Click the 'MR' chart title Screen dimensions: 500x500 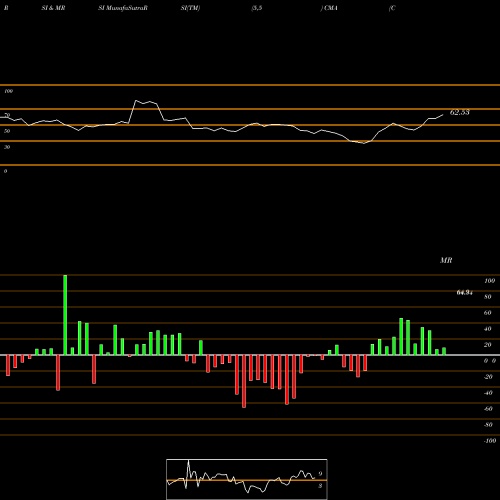(x=446, y=260)
